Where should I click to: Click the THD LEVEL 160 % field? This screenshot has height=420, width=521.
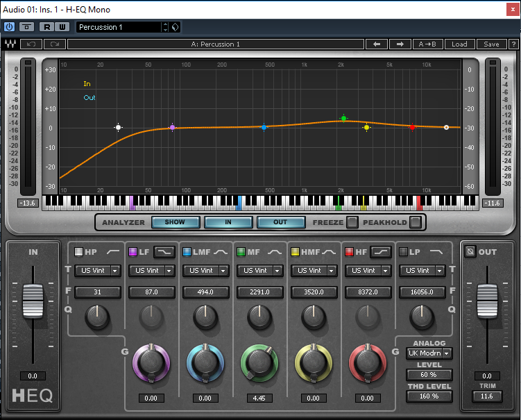pos(429,396)
